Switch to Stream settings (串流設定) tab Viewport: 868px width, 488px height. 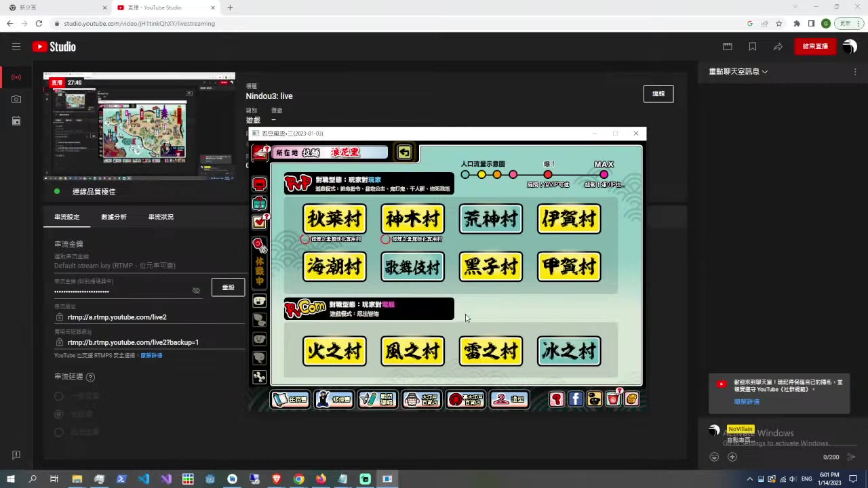(67, 217)
